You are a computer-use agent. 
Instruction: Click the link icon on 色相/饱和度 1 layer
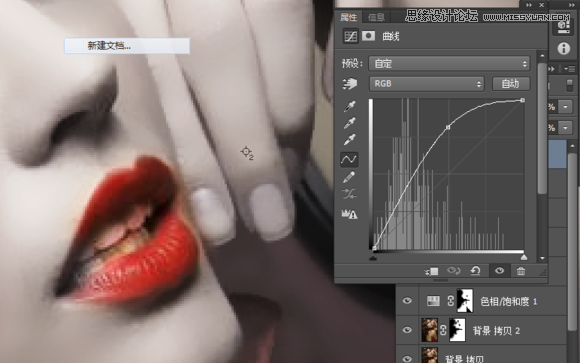click(450, 301)
